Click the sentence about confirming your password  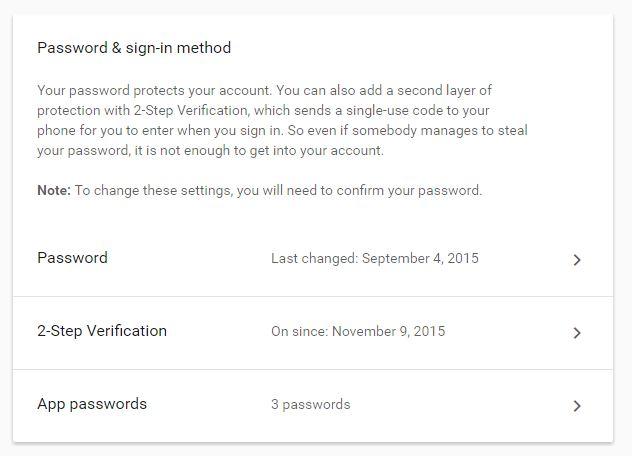click(x=278, y=190)
